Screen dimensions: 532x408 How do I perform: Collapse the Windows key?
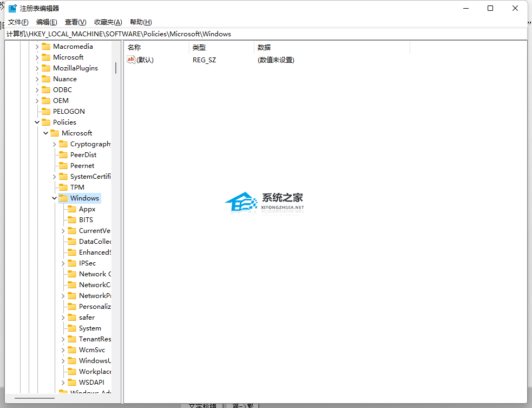tap(54, 198)
